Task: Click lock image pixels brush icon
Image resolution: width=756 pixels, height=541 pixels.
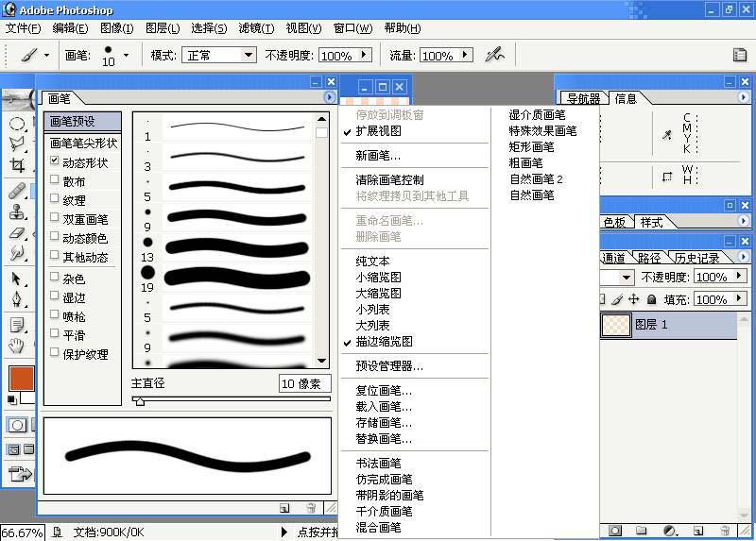Action: click(x=617, y=299)
